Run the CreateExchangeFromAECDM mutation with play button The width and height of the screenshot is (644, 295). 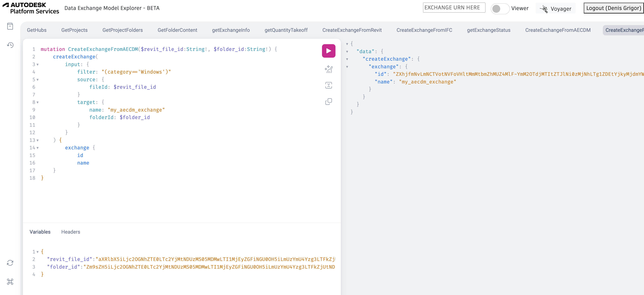(329, 51)
